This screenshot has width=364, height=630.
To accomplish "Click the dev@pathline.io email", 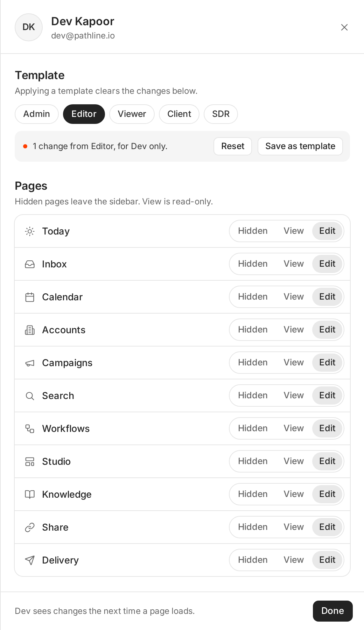I will [x=83, y=36].
